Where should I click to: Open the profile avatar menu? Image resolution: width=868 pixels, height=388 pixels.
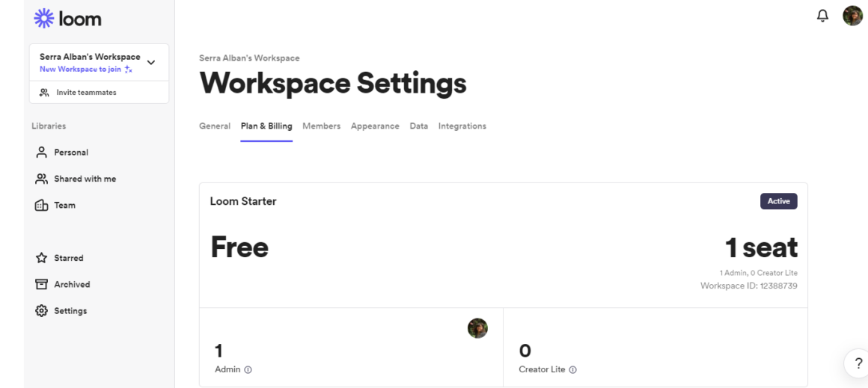point(852,16)
